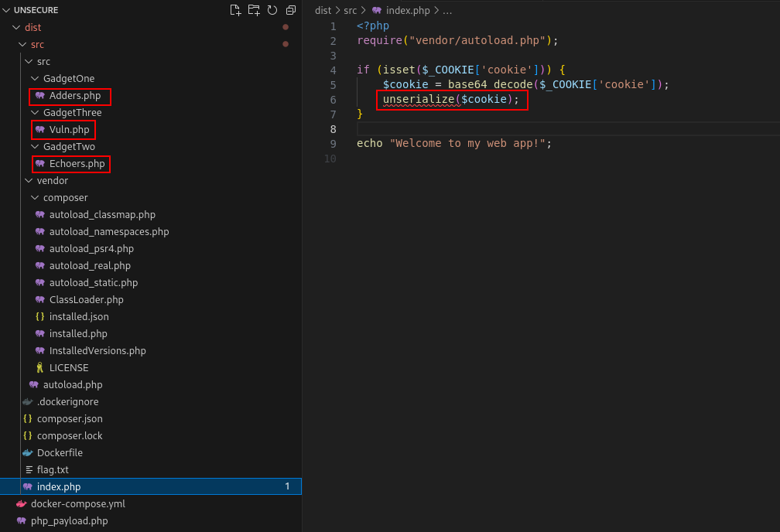Image resolution: width=780 pixels, height=532 pixels.
Task: Click the Collapse Folders icon in Explorer
Action: [291, 9]
